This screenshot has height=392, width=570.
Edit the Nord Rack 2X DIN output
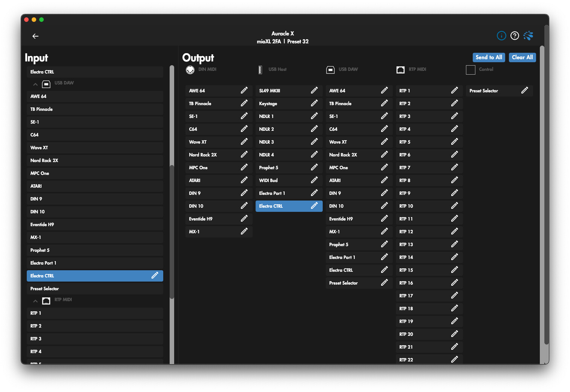click(244, 155)
